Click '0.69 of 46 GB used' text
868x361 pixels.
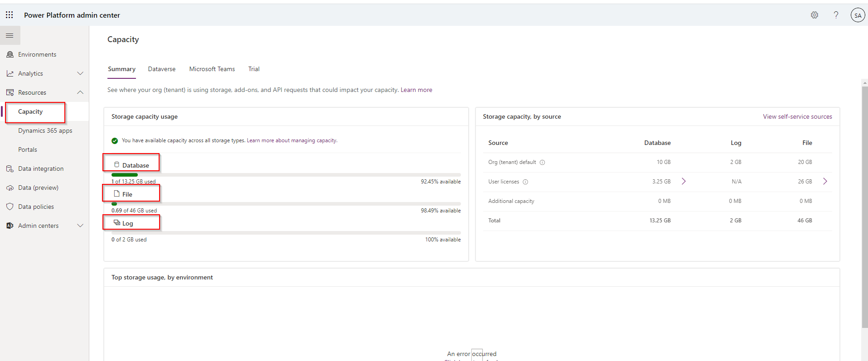tap(134, 211)
